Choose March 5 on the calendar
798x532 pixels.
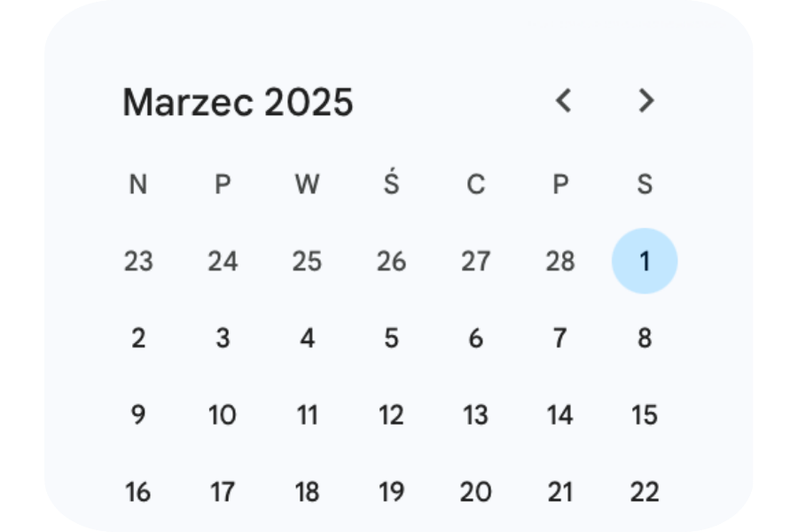click(391, 338)
